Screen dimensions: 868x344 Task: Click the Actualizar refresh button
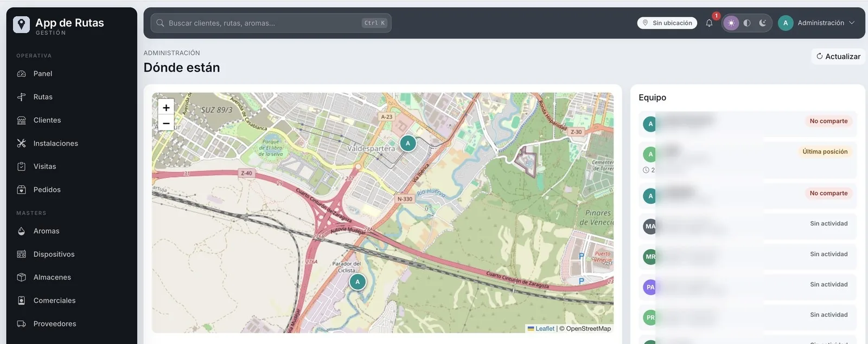point(838,56)
